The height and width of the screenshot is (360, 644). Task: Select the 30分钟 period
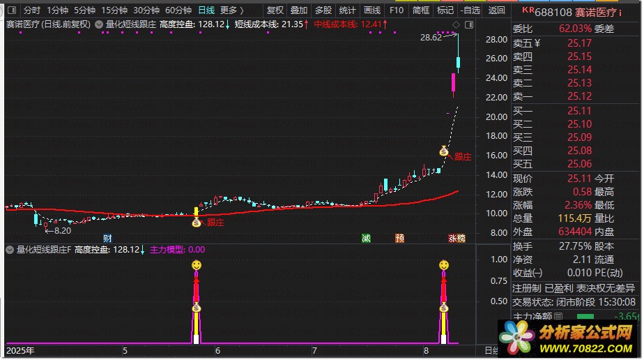146,10
